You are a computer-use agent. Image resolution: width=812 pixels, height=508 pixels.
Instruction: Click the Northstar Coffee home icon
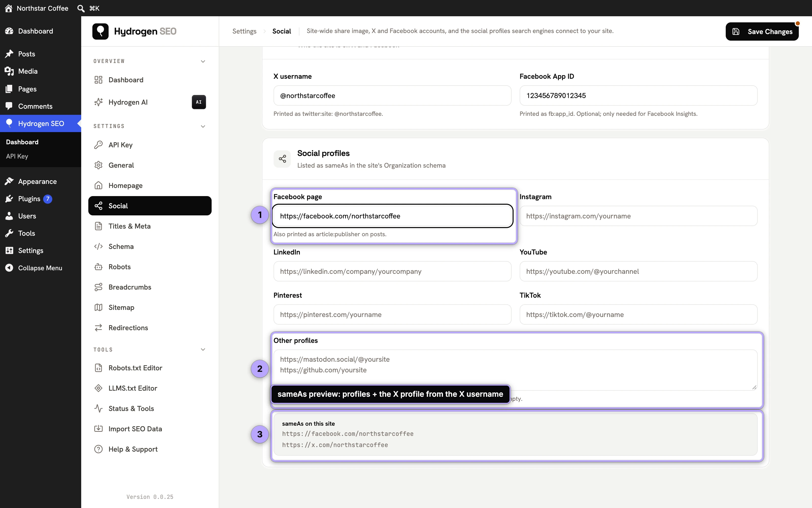9,8
